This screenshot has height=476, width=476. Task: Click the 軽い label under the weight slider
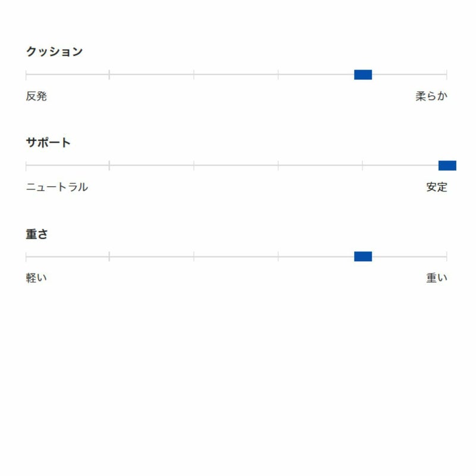(x=36, y=278)
